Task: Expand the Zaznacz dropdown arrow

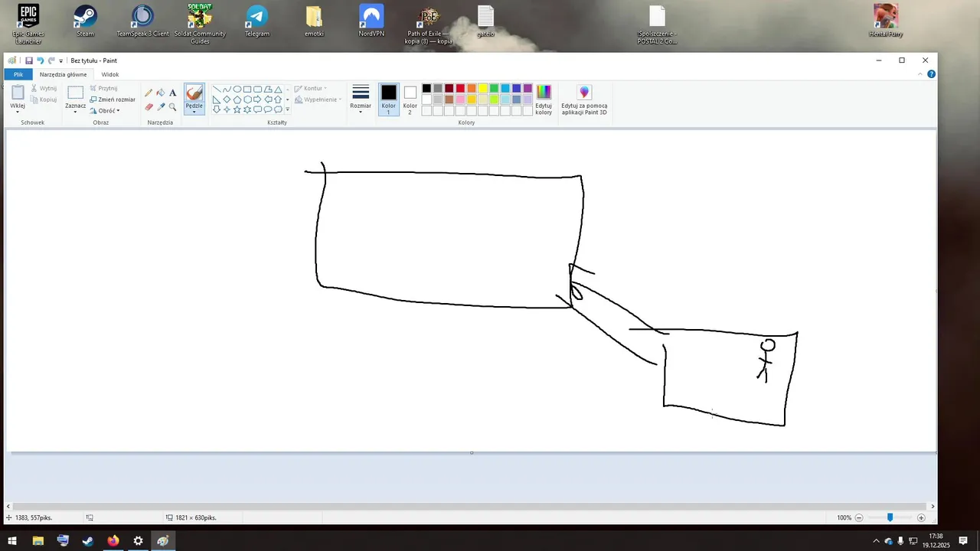Action: [x=75, y=112]
